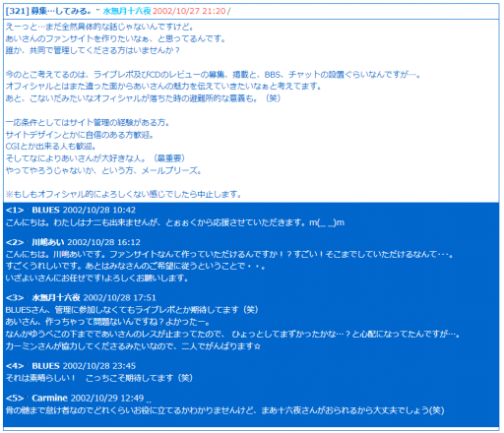Click the ※ note line at the bottom of the post
504x433 pixels.
pos(123,195)
